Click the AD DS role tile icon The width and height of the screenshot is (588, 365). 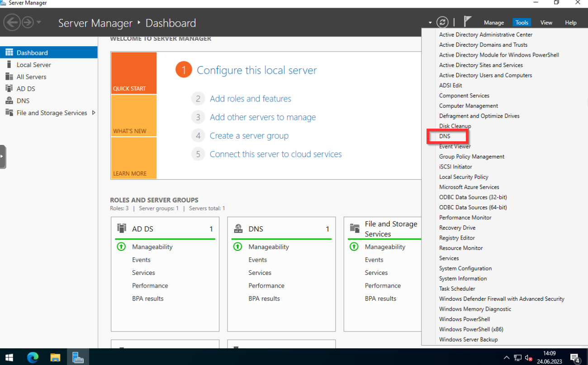tap(122, 228)
